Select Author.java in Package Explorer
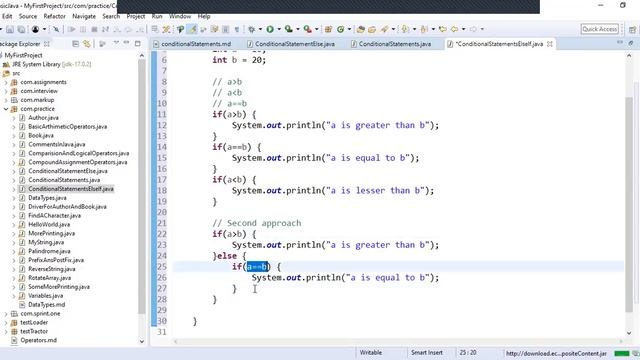 point(43,118)
